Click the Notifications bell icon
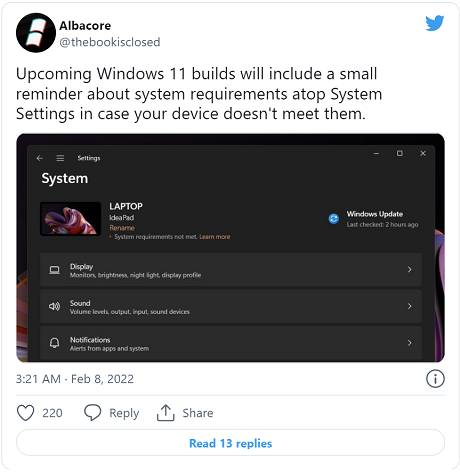Screen dimensions: 460x472 click(x=55, y=343)
